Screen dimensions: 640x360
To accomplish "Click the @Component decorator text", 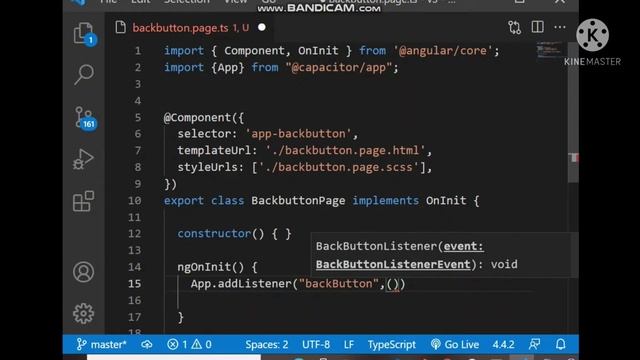I will (197, 118).
